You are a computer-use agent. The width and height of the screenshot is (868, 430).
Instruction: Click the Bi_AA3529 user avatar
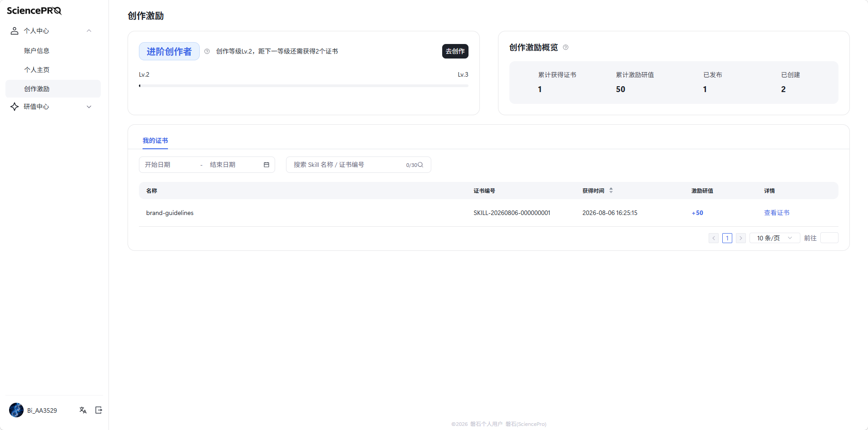tap(16, 410)
